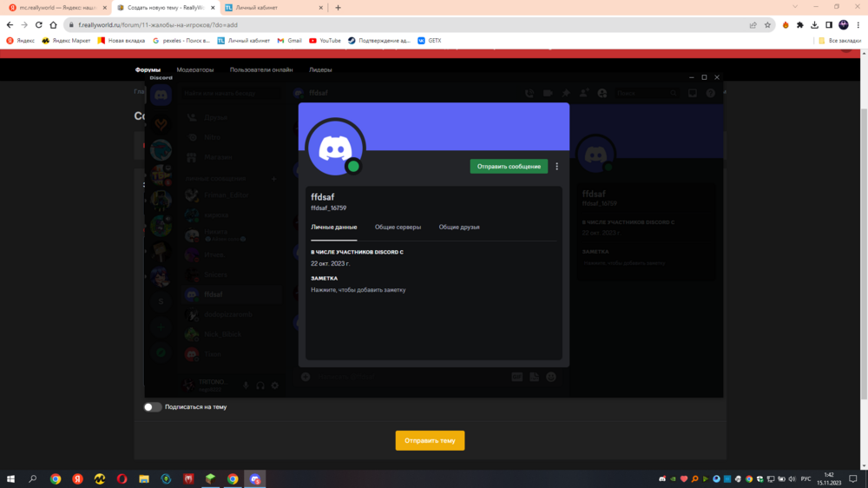Click Discord add friends to DM icon
This screenshot has width=868, height=488.
tap(584, 93)
